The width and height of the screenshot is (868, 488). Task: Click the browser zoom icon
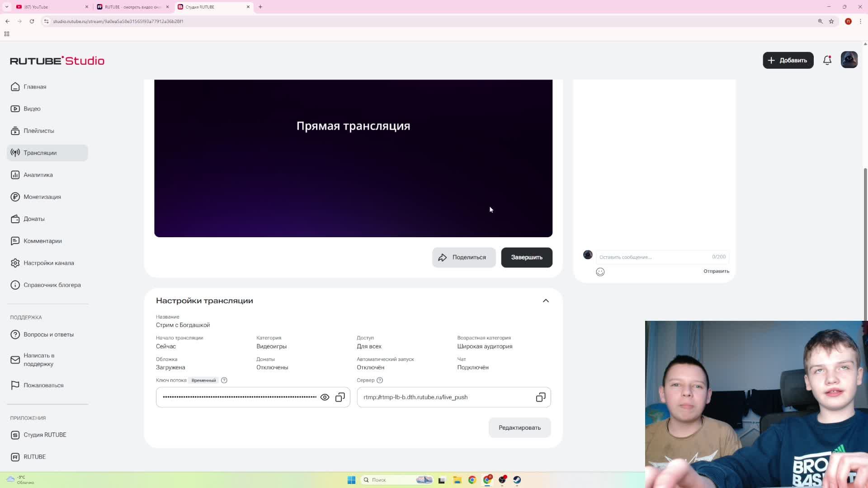tap(820, 21)
